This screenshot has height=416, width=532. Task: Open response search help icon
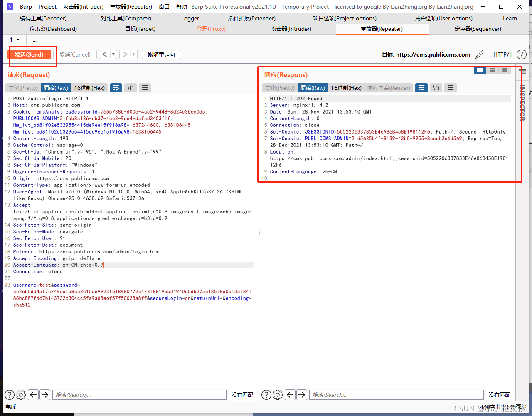point(266,395)
